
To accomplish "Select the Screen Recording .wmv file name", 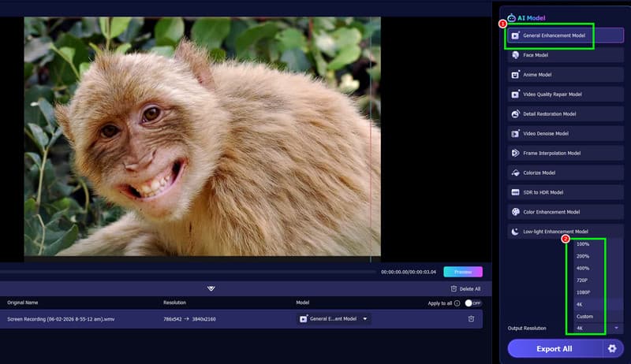I will [61, 319].
